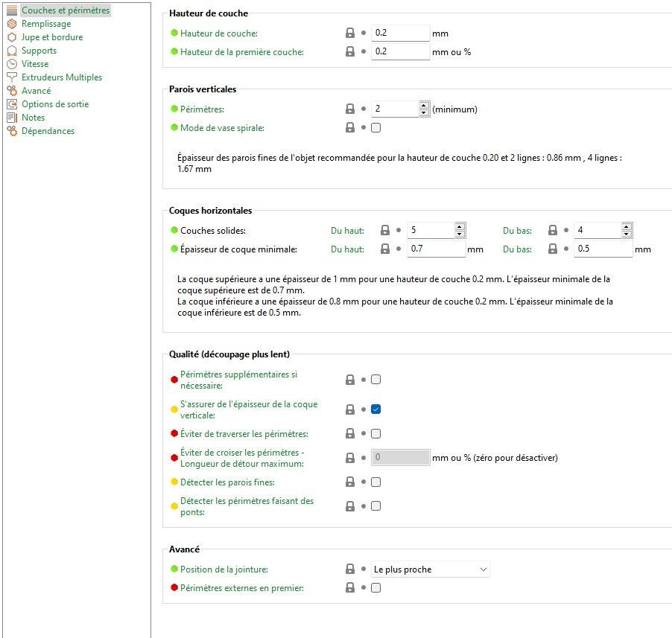Enable Périmètres externes en premier checkbox
Screen dimensions: 672x638
375,588
